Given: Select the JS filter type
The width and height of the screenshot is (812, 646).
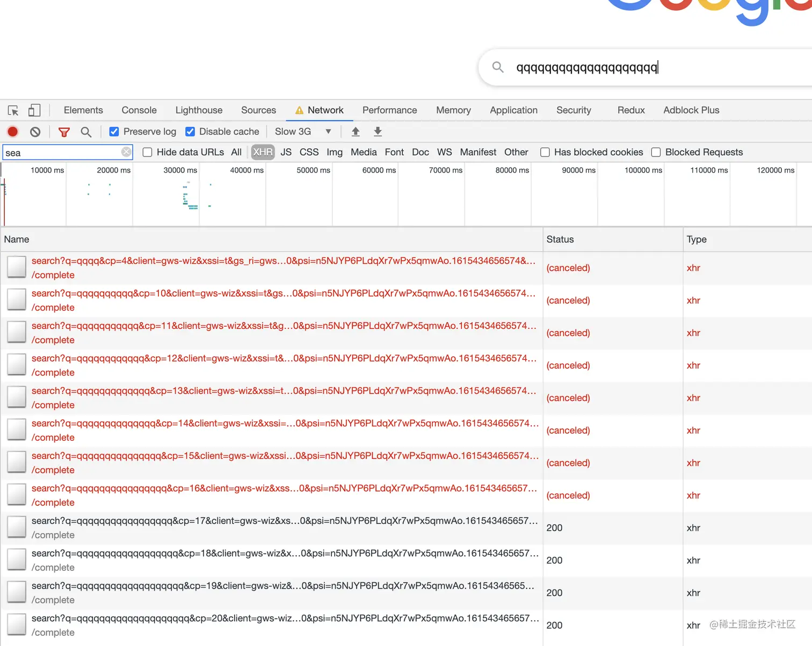Looking at the screenshot, I should [286, 152].
